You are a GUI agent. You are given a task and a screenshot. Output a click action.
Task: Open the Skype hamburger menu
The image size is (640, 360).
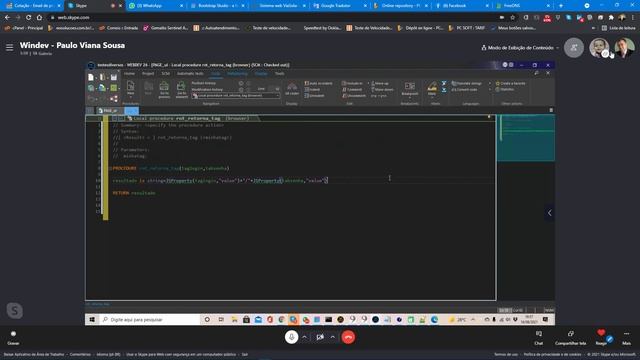(x=9, y=48)
